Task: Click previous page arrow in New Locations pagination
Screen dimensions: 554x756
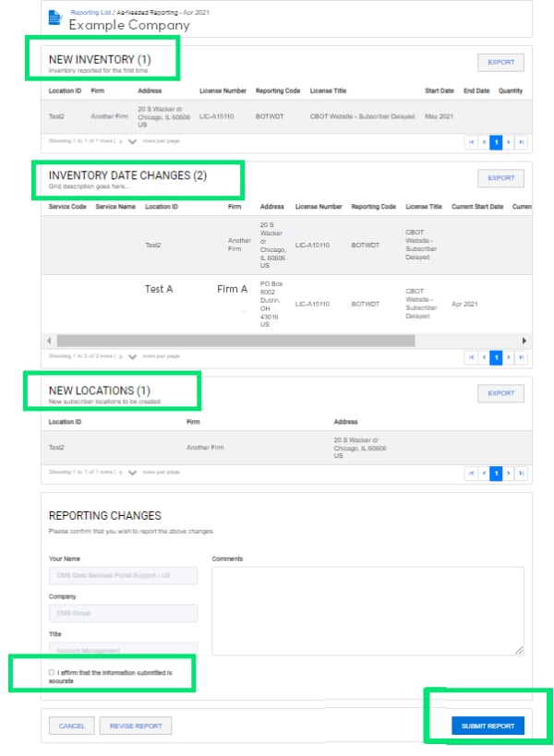Action: pos(485,473)
